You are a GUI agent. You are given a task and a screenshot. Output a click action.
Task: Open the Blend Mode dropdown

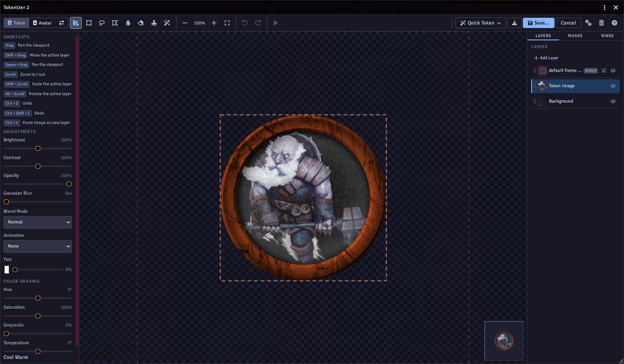tap(38, 222)
